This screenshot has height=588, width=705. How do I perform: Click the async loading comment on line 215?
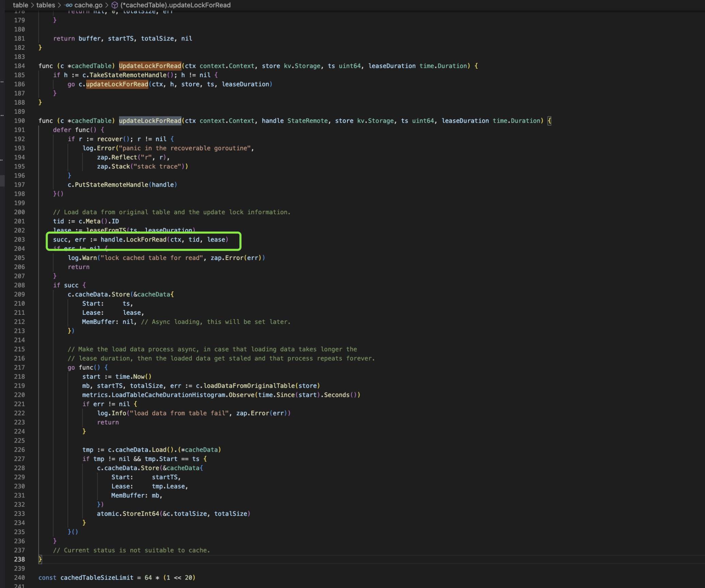[211, 349]
